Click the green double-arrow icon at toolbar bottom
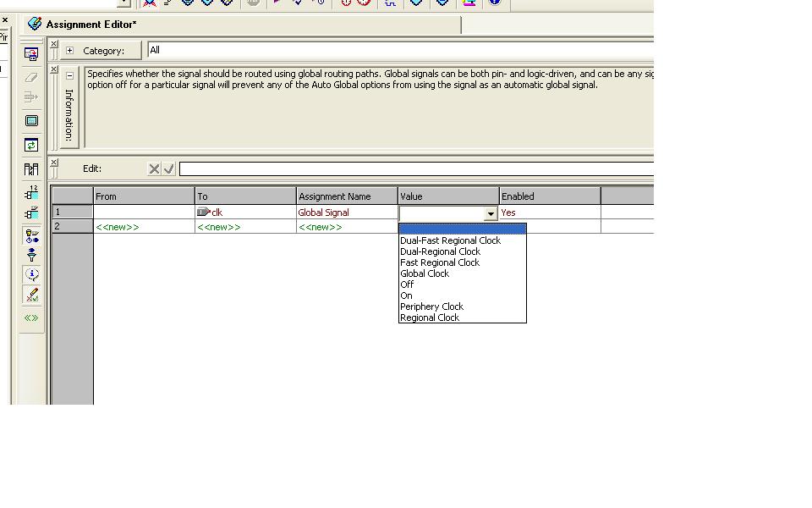This screenshot has width=812, height=508. pyautogui.click(x=31, y=317)
